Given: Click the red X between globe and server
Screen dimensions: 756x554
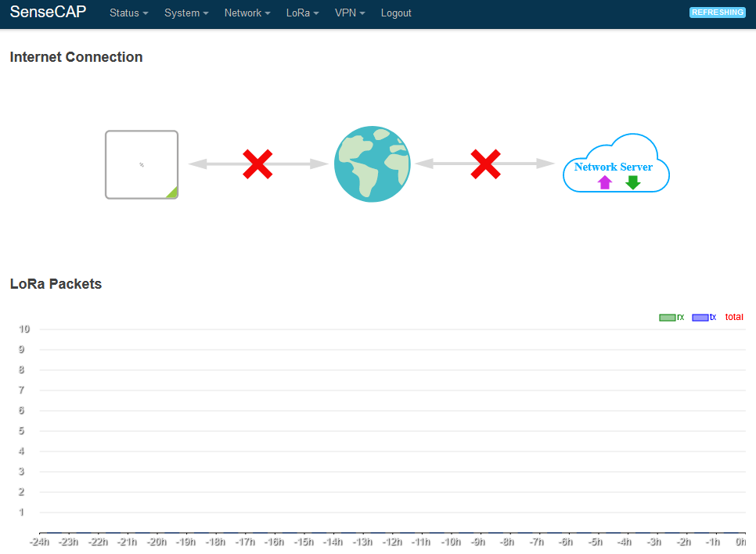Looking at the screenshot, I should point(485,164).
